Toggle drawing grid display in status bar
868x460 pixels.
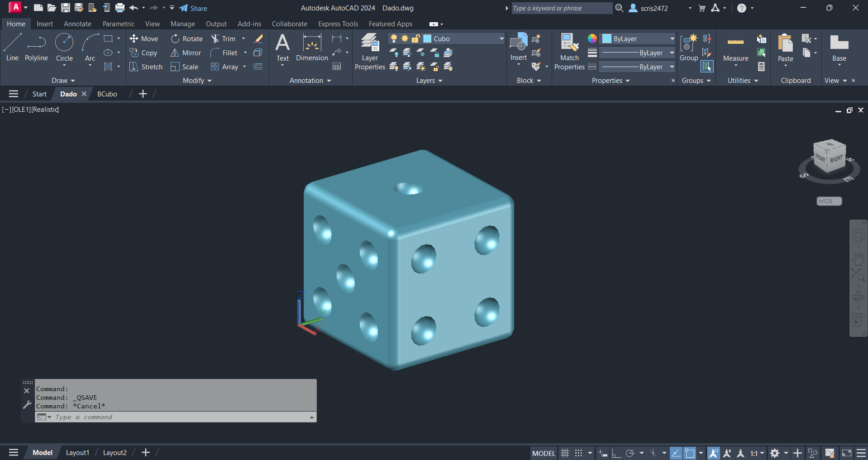pyautogui.click(x=565, y=453)
